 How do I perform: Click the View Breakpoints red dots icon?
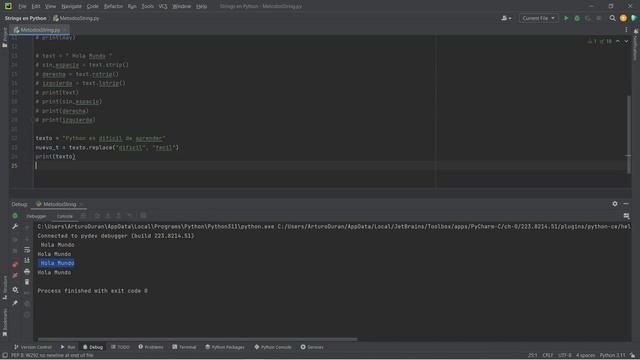tap(15, 264)
